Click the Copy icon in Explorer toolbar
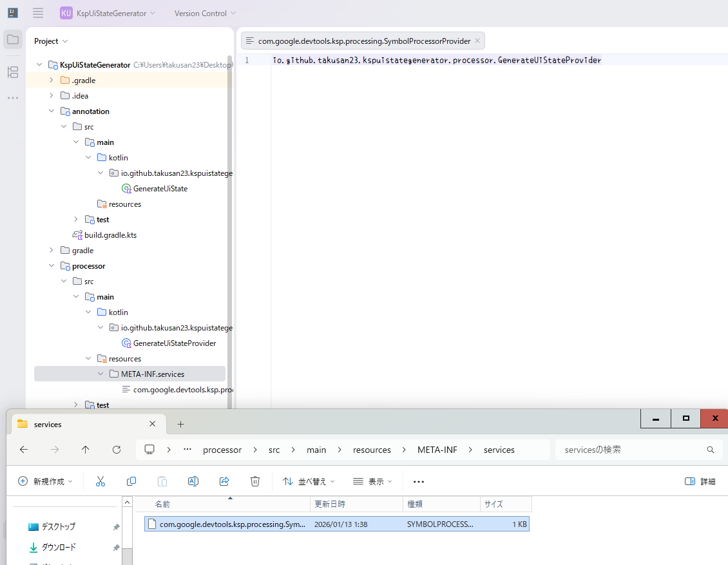The height and width of the screenshot is (565, 728). (x=131, y=481)
